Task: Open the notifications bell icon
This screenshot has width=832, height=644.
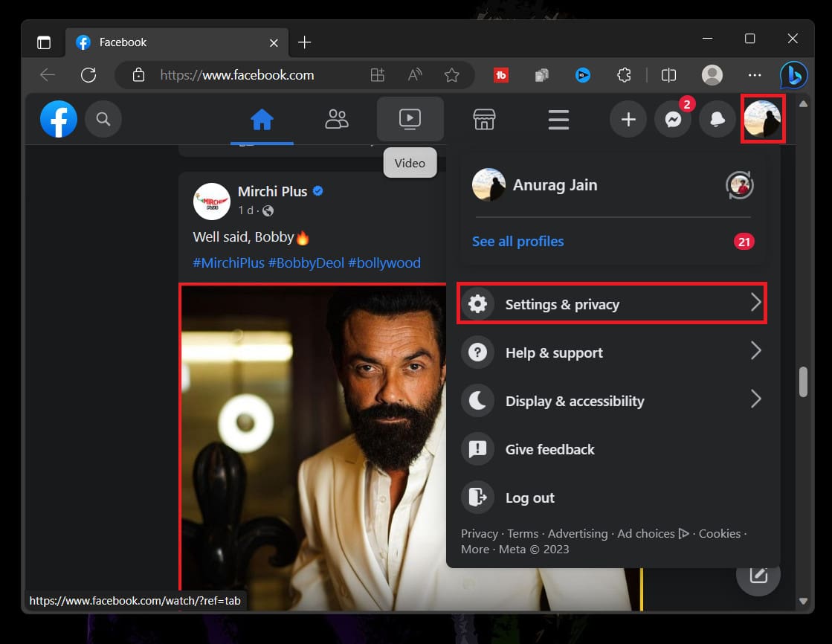Action: pyautogui.click(x=717, y=120)
